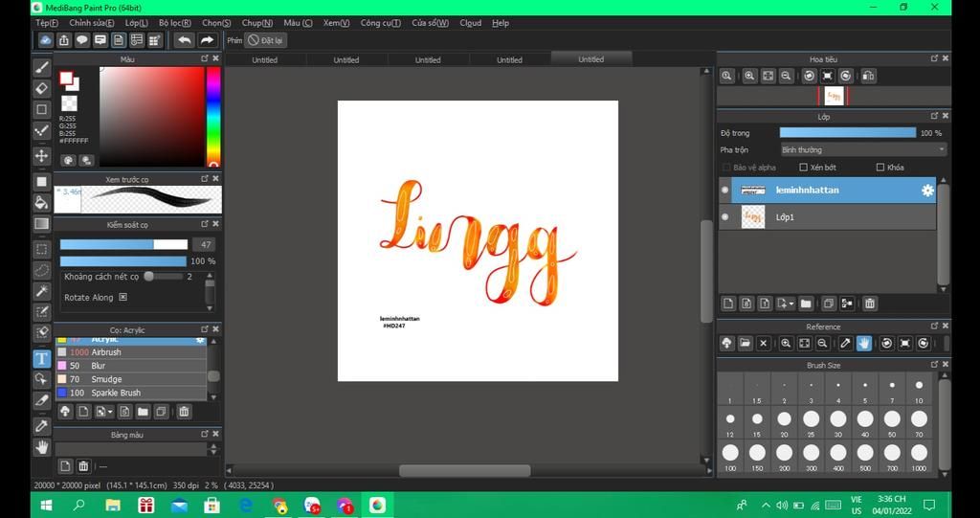Float the Màu color panel

(x=205, y=58)
